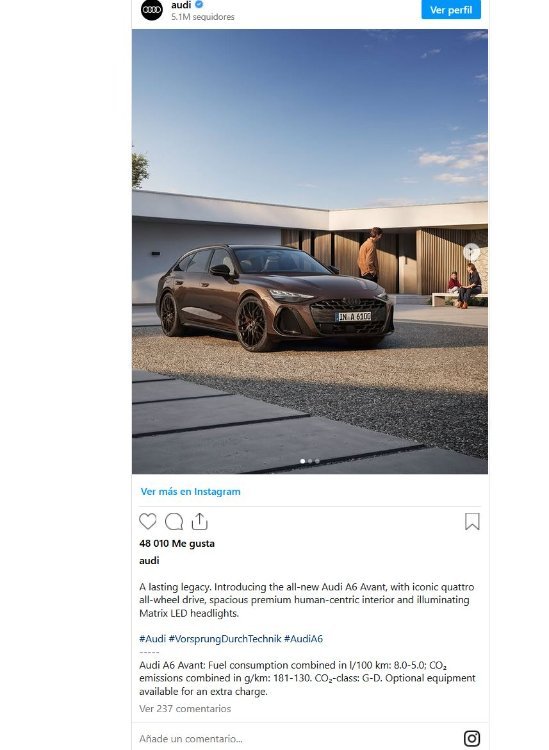Select the second carousel dot
The width and height of the screenshot is (549, 750).
click(x=310, y=461)
